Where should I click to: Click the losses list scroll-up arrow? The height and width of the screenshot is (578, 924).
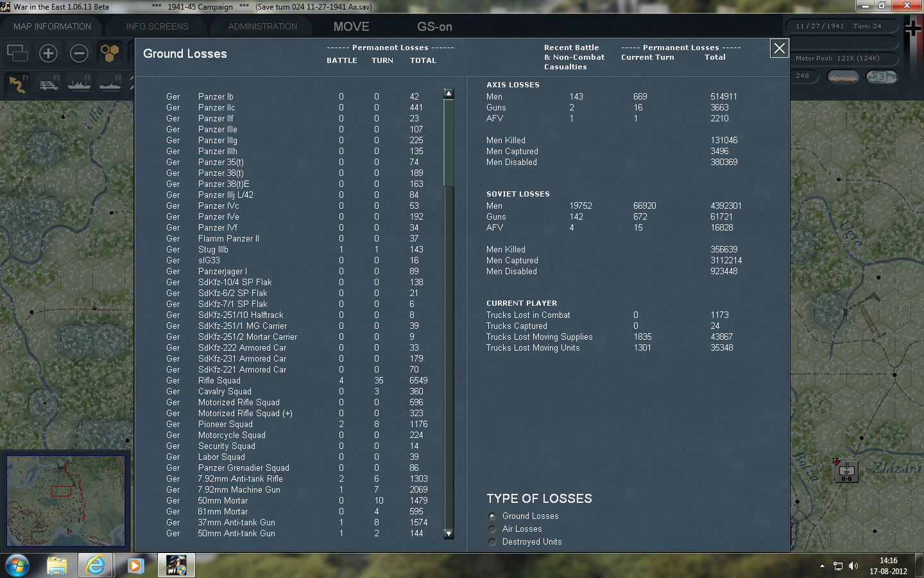[x=449, y=94]
